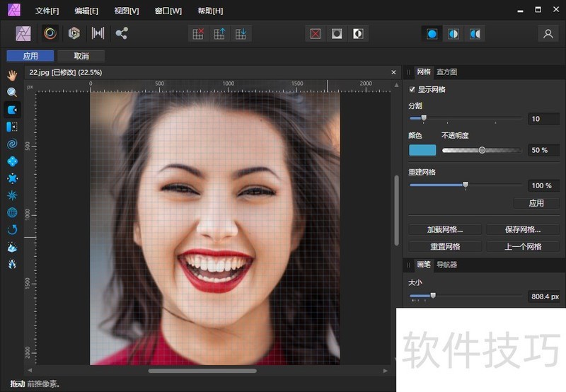Click the canvas horizontal scrollbar thumb
566x392 pixels.
[x=202, y=371]
